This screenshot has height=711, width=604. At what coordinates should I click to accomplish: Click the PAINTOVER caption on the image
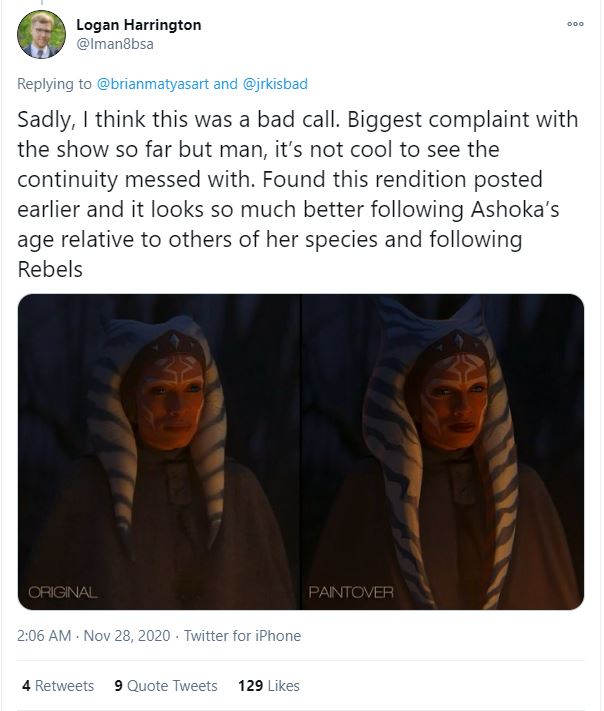coord(351,592)
